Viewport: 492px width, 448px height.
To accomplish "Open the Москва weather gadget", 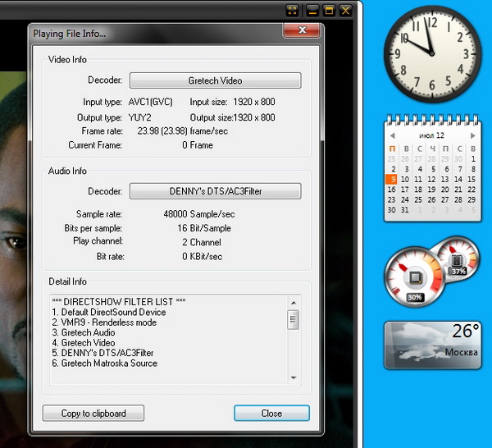I will click(433, 345).
